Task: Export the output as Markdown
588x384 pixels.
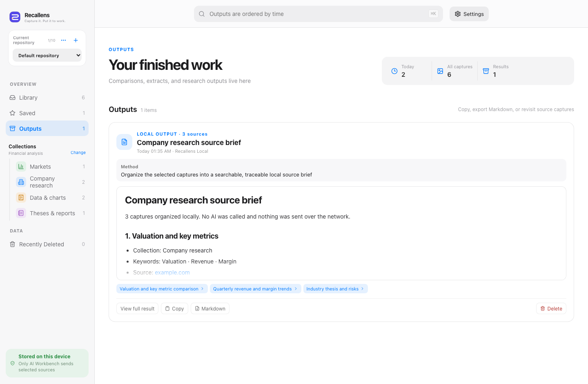Action: click(x=210, y=308)
